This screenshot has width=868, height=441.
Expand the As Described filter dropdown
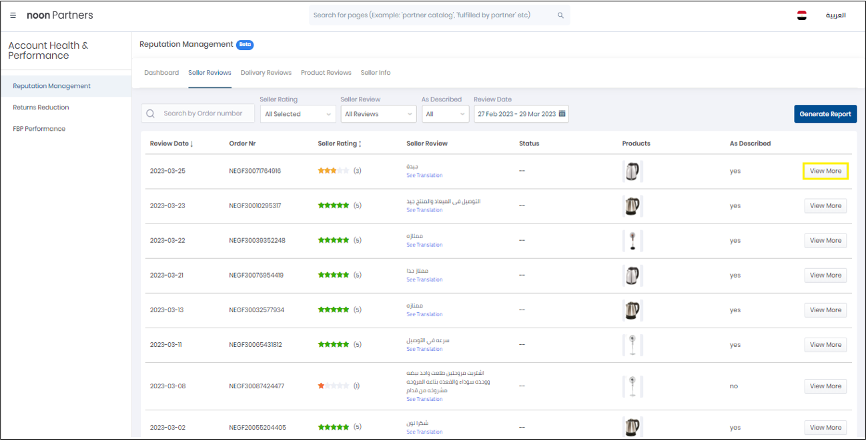(445, 114)
